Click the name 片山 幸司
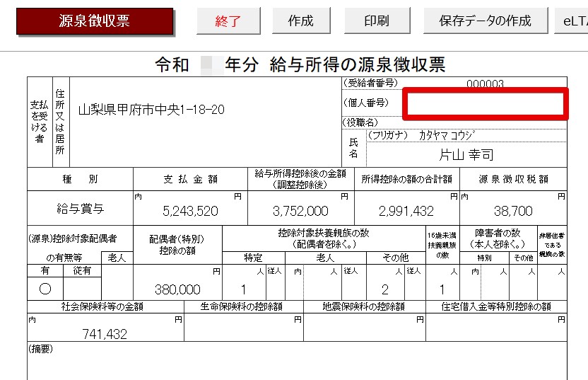 [x=466, y=154]
